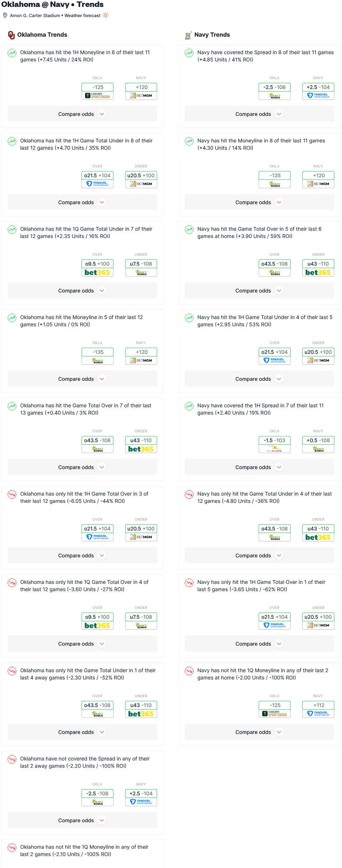Click the sun weather forecast icon
This screenshot has width=342, height=868.
[x=106, y=15]
